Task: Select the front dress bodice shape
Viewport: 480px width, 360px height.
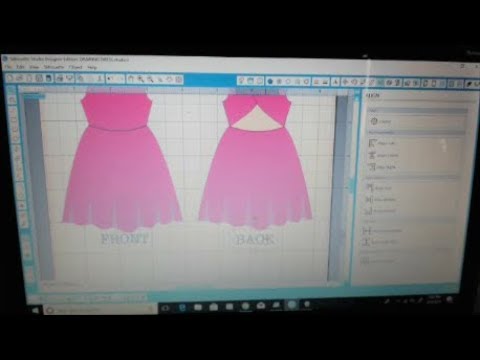Action: click(x=117, y=111)
